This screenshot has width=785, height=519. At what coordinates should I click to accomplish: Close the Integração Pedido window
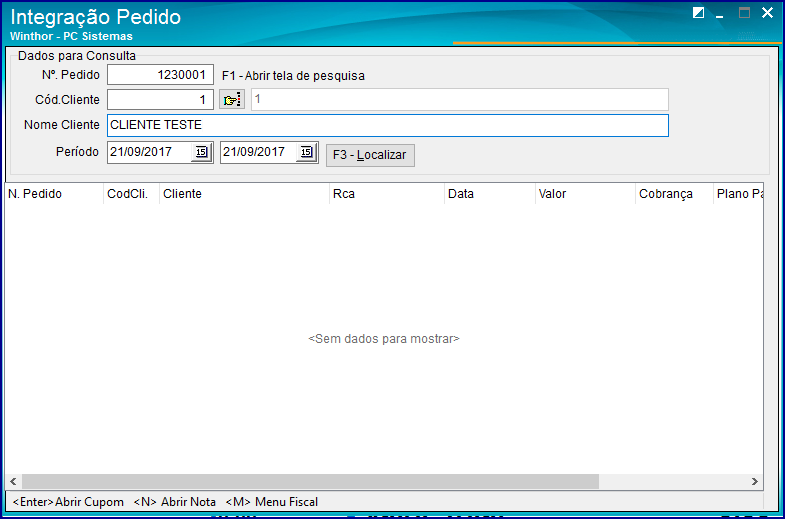pos(767,13)
